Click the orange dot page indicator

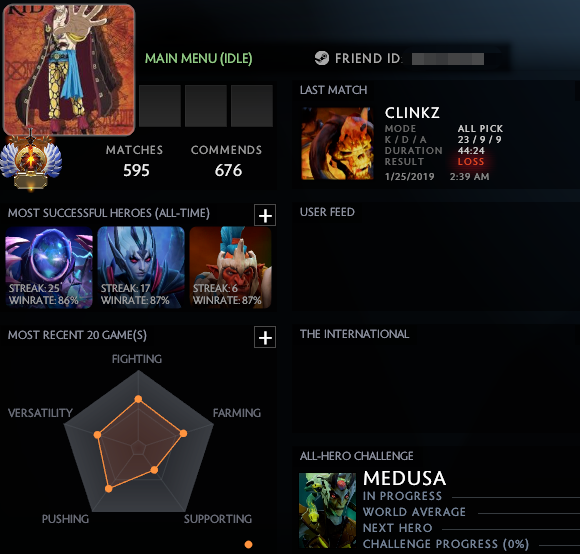click(x=249, y=544)
